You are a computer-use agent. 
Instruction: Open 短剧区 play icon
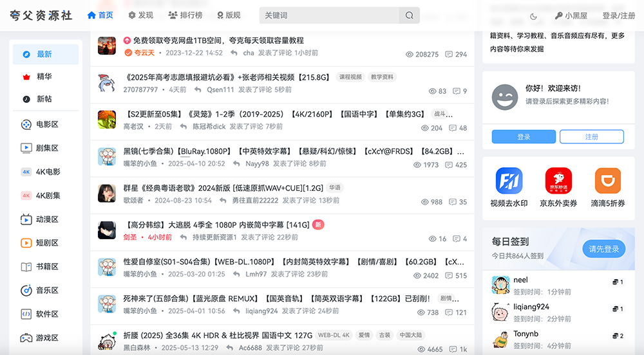(x=26, y=242)
